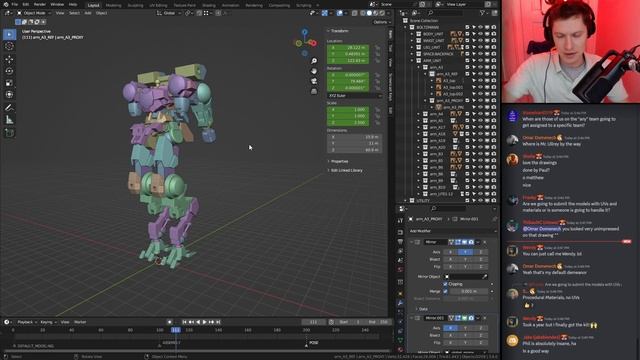Select the Move tool
640x360 pixels.
9,60
